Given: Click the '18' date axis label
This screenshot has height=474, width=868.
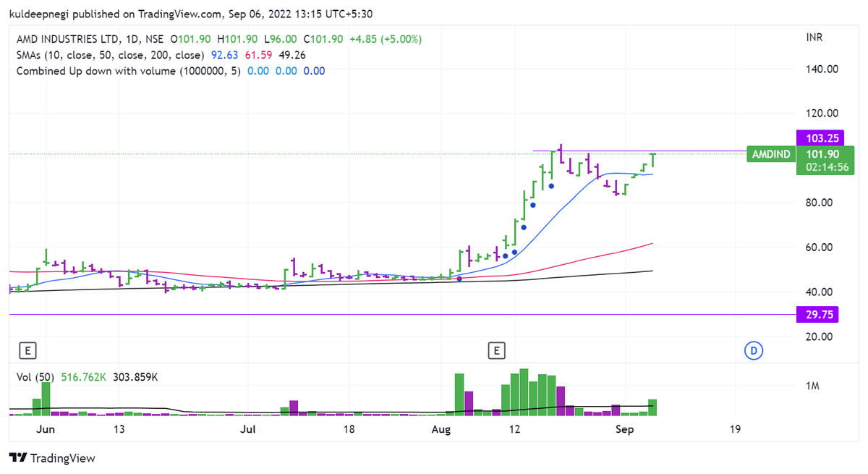Looking at the screenshot, I should tap(349, 429).
